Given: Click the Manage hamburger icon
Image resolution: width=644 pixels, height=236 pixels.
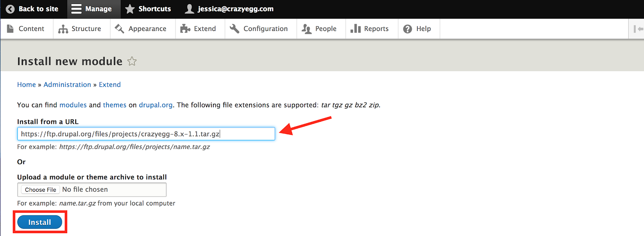Looking at the screenshot, I should point(76,9).
